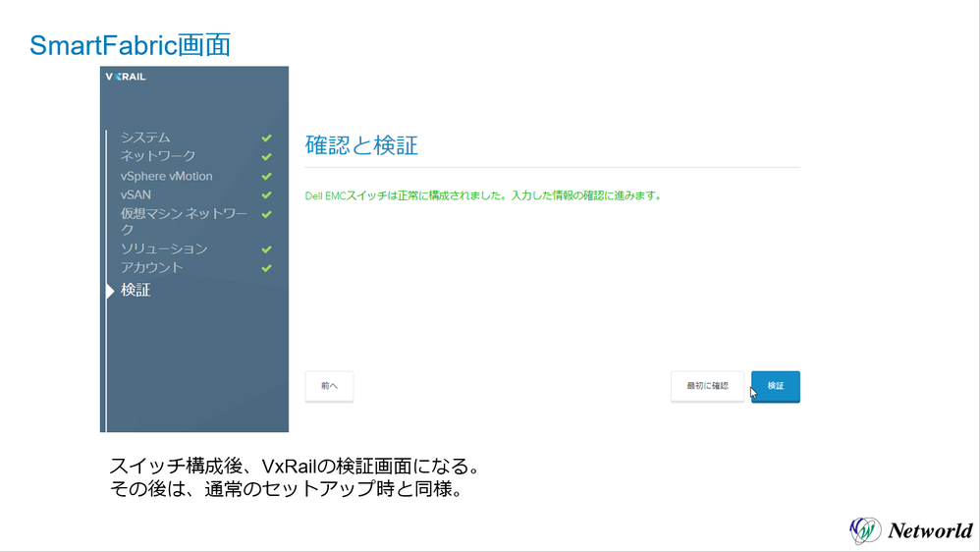Screen dimensions: 980x552
Task: Select the vSAN step in sidebar
Action: (136, 195)
